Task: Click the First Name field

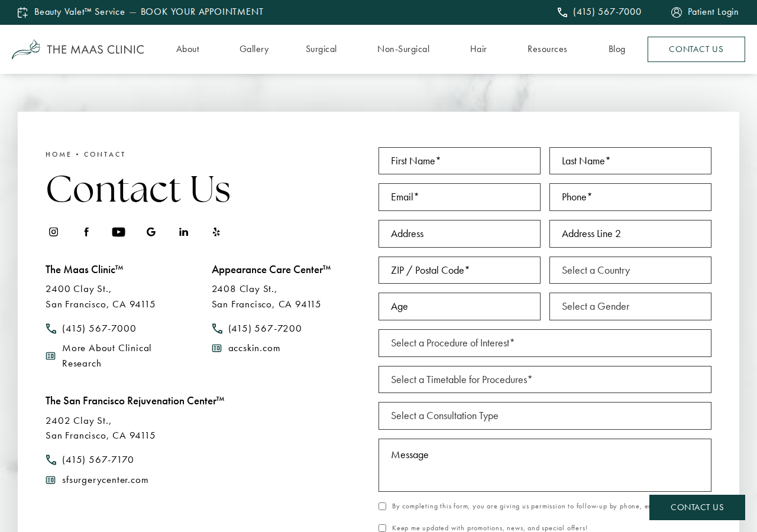Action: point(460,161)
